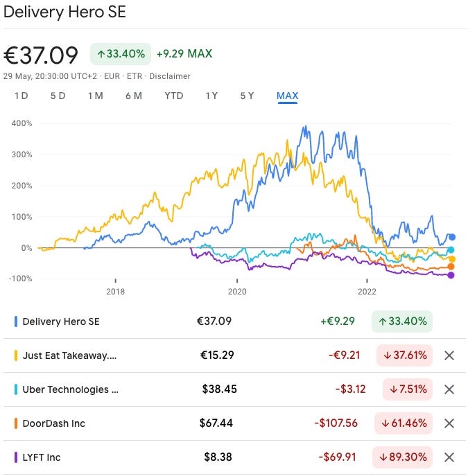
Task: Click LYFT's 89.30% decline badge
Action: (x=403, y=457)
